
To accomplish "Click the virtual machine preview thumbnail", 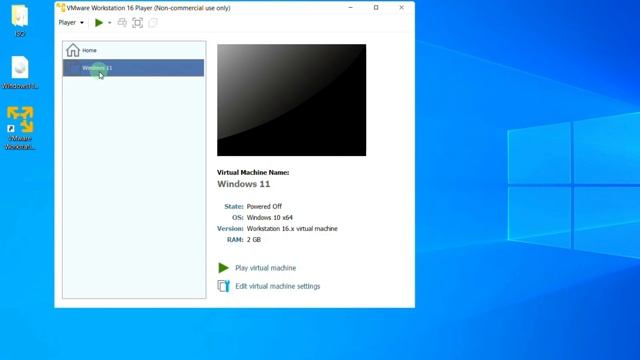I will click(x=291, y=100).
